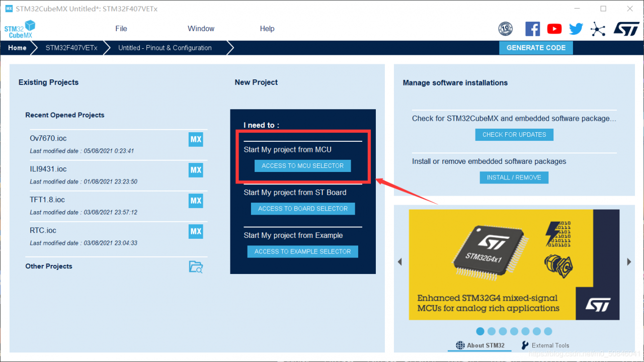Click Start My project from Example text
Screen dimensions: 644x362
pos(293,235)
